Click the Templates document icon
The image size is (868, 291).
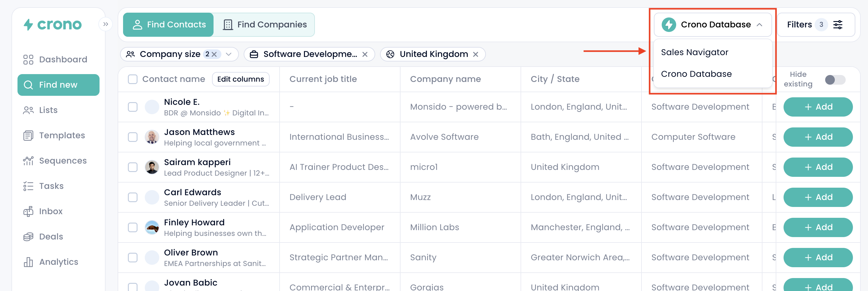point(28,135)
